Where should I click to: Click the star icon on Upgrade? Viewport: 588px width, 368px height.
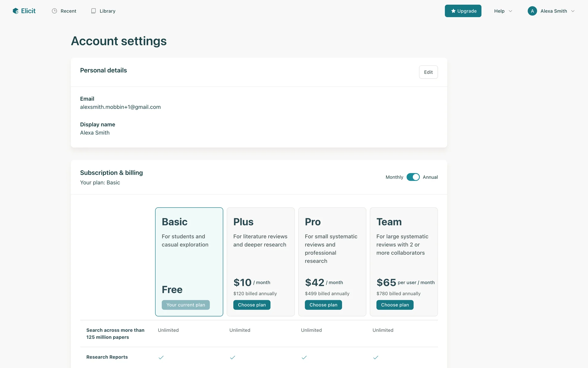point(453,11)
